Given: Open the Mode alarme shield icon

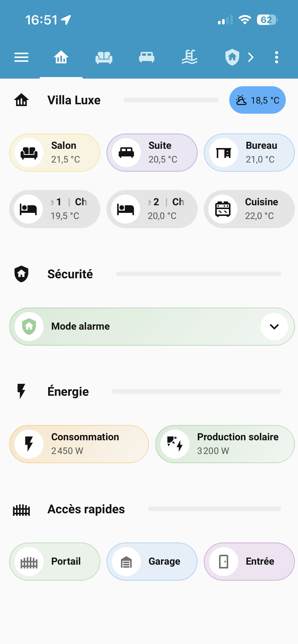Looking at the screenshot, I should 29,327.
